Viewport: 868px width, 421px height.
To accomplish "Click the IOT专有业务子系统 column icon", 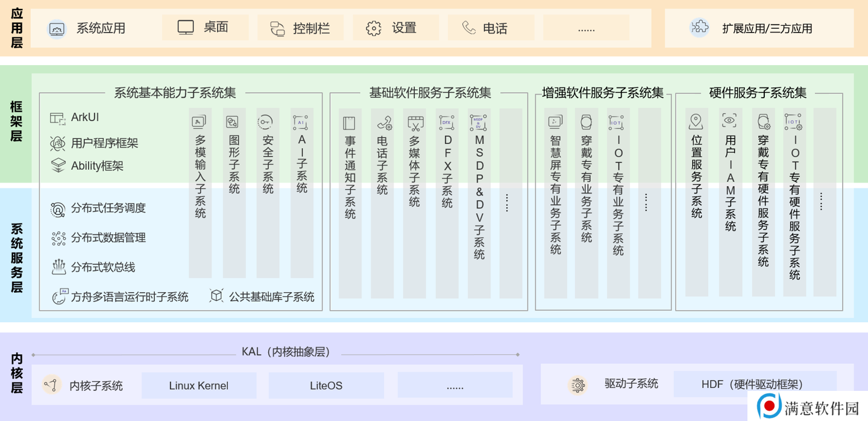I will (x=615, y=122).
